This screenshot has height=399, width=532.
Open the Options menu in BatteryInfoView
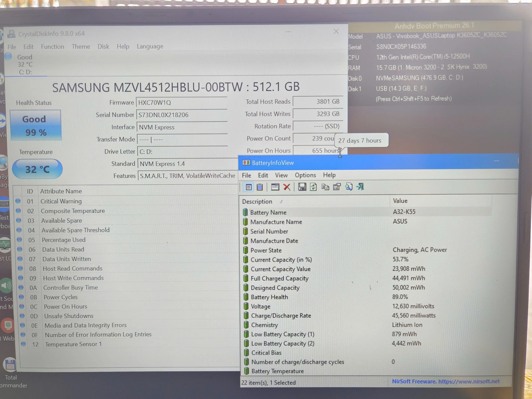(305, 175)
